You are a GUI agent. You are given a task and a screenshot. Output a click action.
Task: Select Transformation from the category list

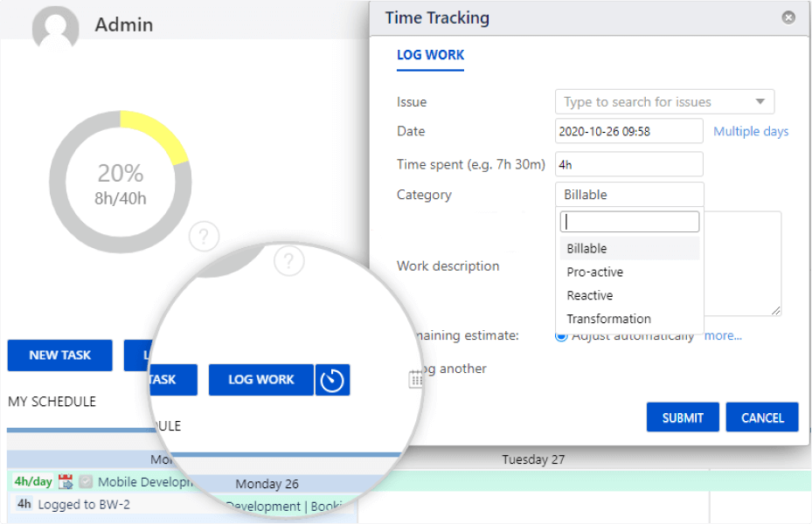tap(607, 319)
